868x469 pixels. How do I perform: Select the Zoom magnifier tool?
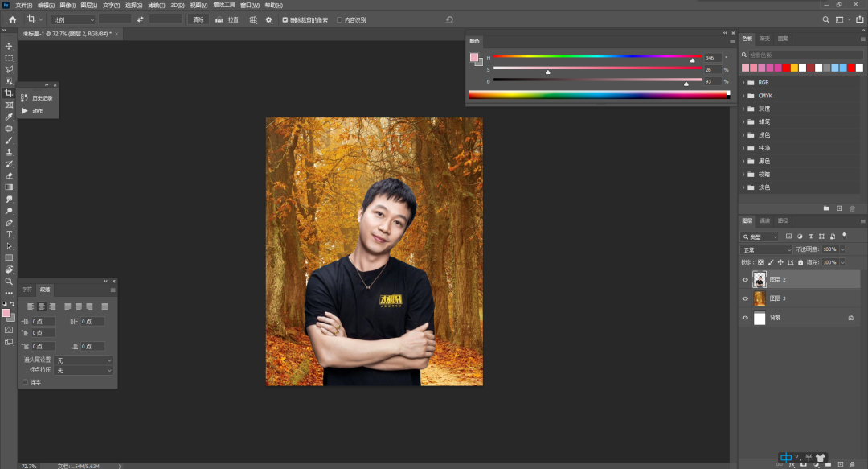click(x=10, y=282)
